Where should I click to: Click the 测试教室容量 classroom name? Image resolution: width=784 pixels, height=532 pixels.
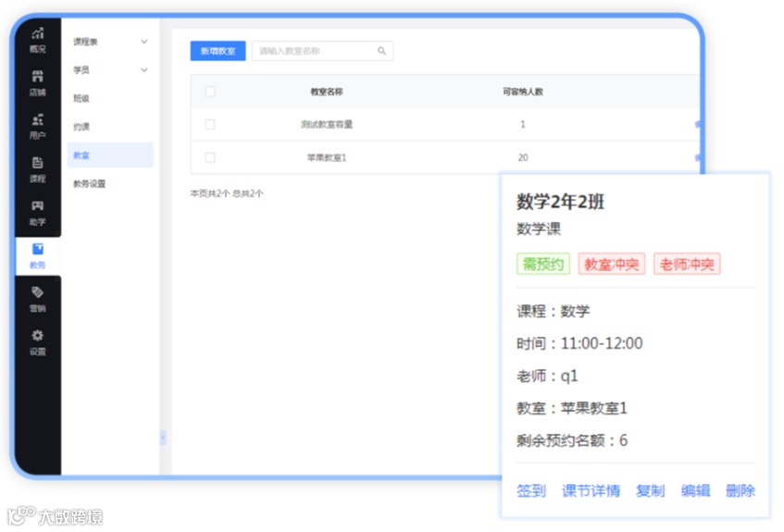pyautogui.click(x=327, y=124)
